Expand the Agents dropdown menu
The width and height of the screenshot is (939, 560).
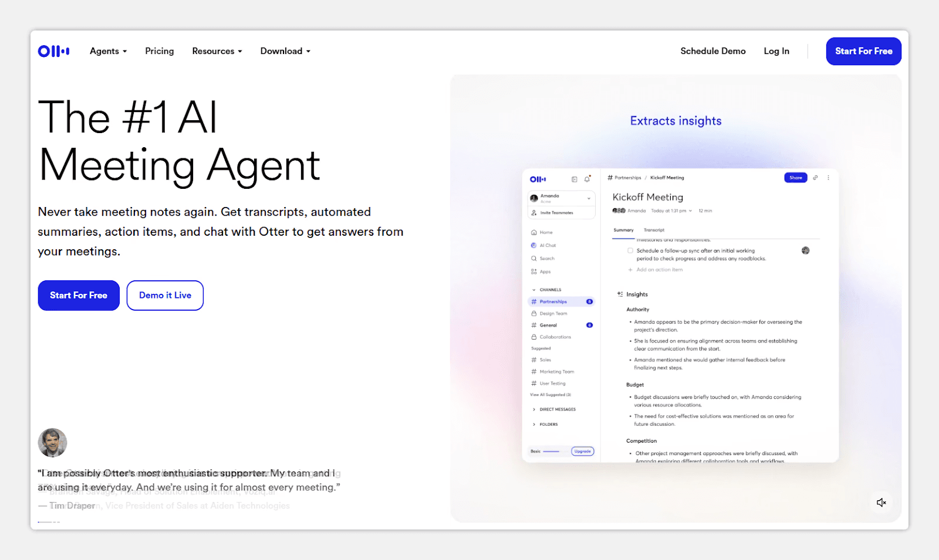tap(108, 51)
